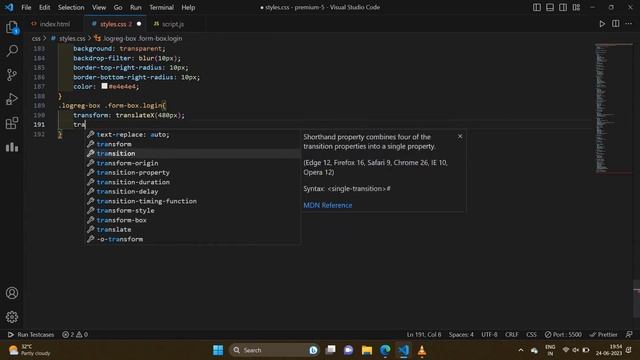Change the UTF-8 encoding
The width and height of the screenshot is (640, 360).
(x=489, y=334)
